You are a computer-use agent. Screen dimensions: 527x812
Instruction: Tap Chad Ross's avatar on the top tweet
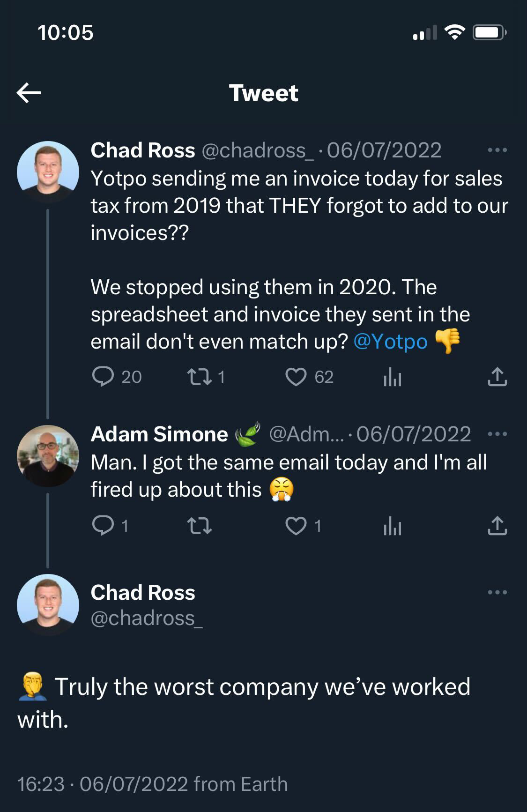tap(48, 171)
